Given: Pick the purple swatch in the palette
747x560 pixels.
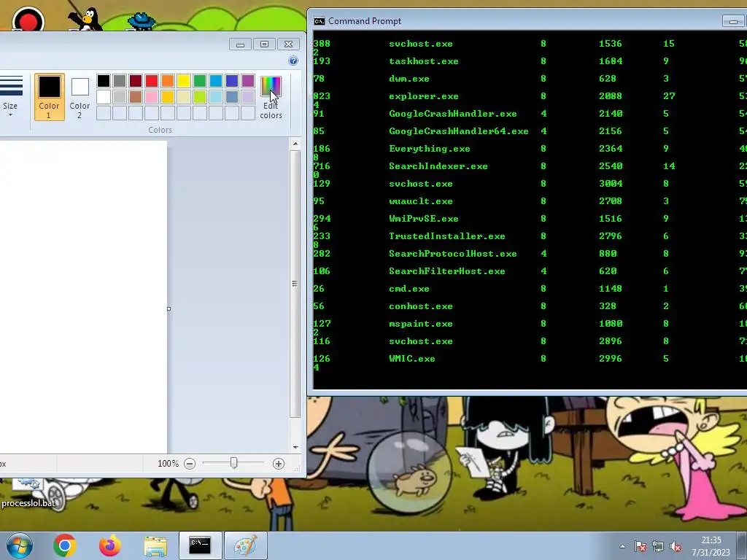Looking at the screenshot, I should click(x=248, y=81).
